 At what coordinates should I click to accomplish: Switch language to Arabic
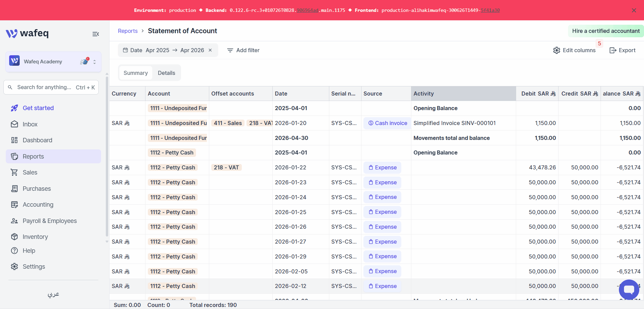[x=53, y=294]
